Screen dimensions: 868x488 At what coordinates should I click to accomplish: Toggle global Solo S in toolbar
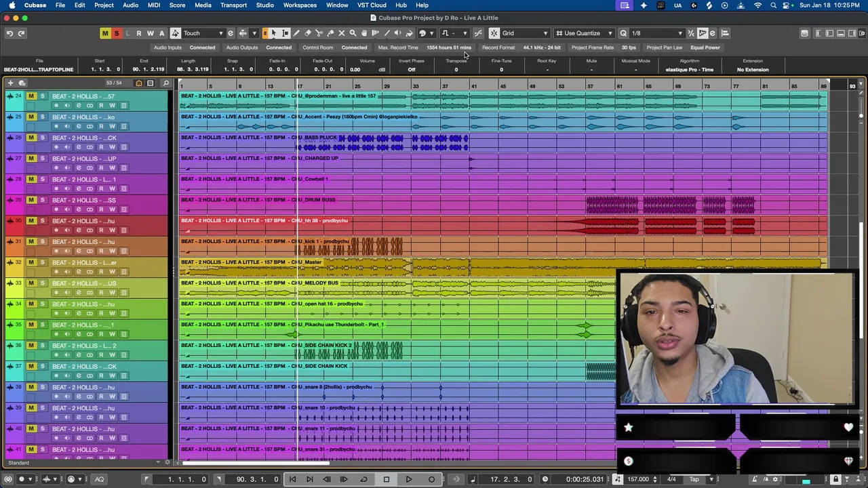117,33
